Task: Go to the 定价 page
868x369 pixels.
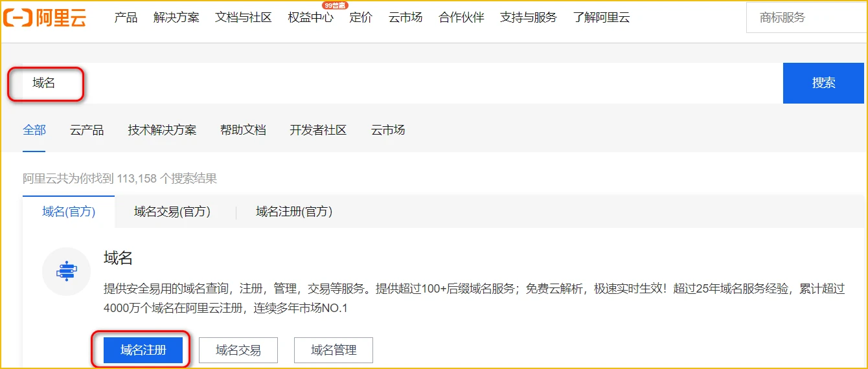Action: (361, 18)
